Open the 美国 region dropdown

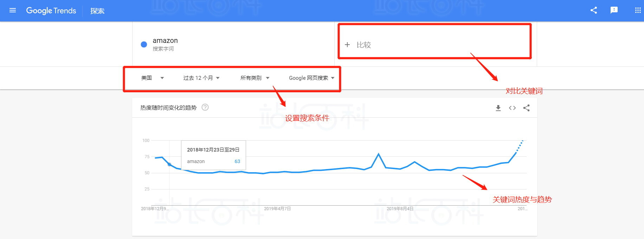click(152, 78)
